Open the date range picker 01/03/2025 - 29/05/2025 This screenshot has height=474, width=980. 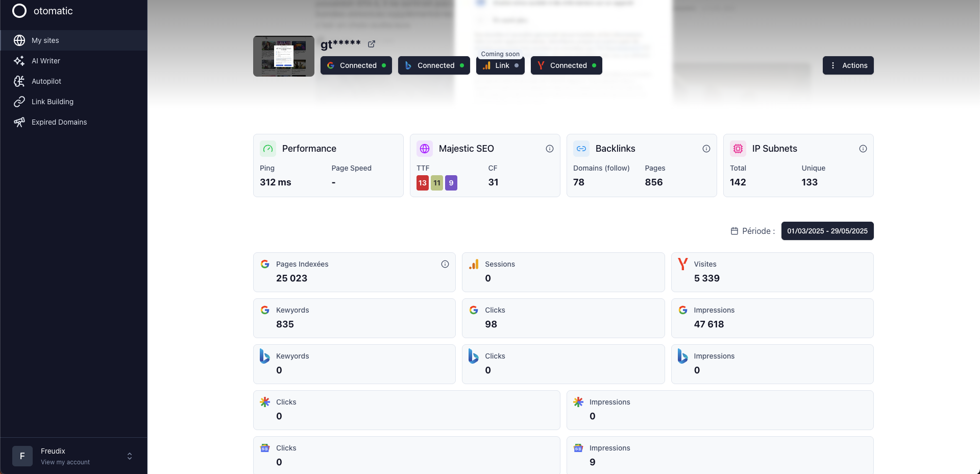pyautogui.click(x=827, y=231)
